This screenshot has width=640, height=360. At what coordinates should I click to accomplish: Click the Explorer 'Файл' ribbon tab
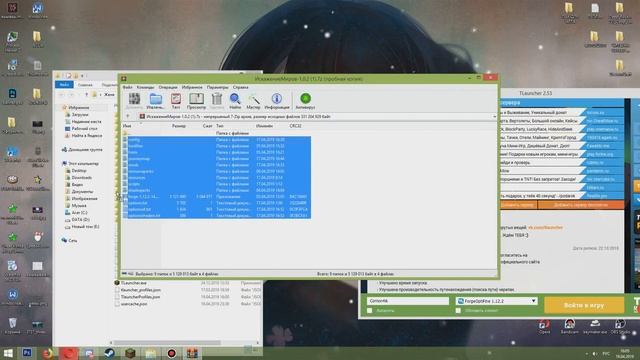coord(64,84)
